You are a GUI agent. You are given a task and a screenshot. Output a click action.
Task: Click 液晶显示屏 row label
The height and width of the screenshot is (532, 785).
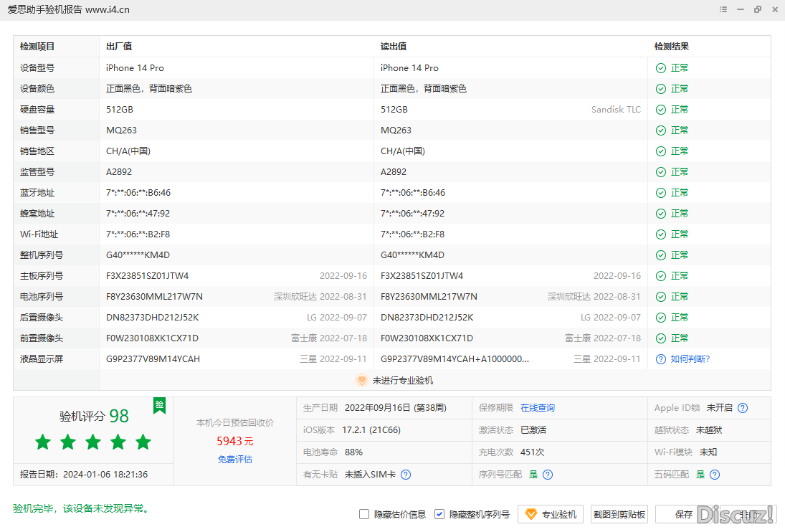(x=42, y=358)
